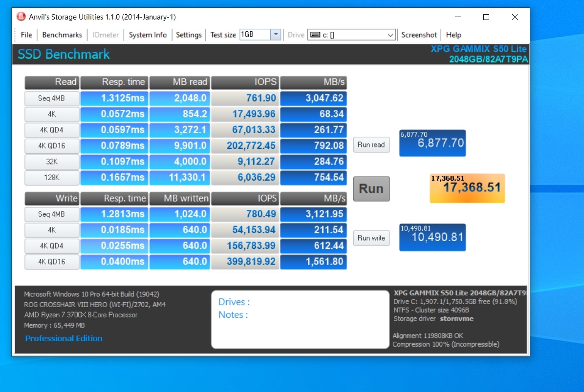Click the 54,153.94 IOPS cell

pyautogui.click(x=245, y=230)
